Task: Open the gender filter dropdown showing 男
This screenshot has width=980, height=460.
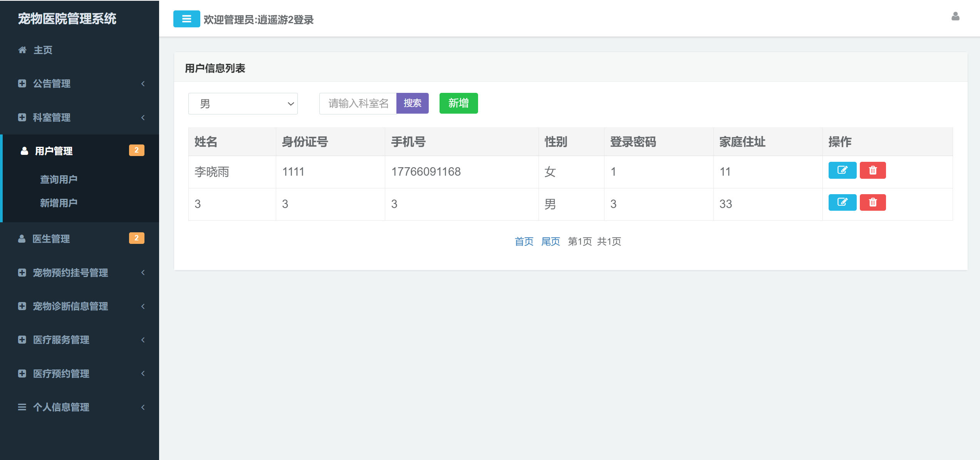Action: [x=243, y=103]
